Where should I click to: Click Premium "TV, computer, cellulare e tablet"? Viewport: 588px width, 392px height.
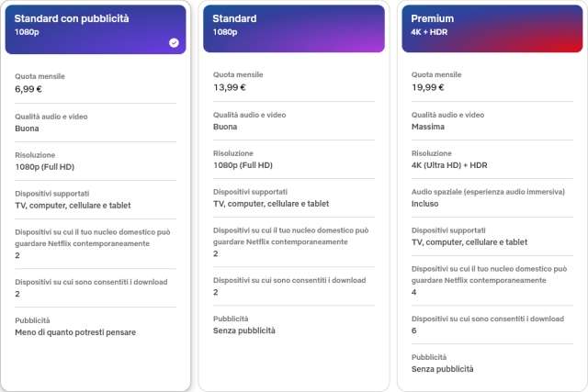click(x=469, y=242)
